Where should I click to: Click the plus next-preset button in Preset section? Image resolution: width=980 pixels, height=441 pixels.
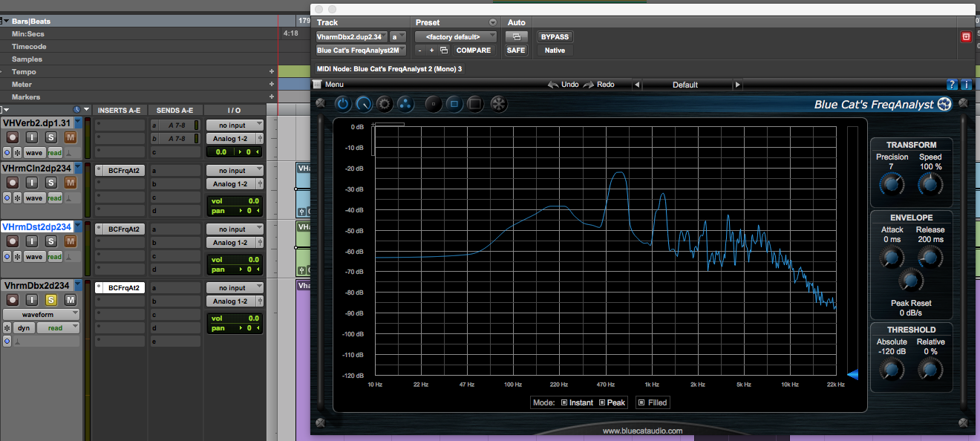click(x=432, y=50)
